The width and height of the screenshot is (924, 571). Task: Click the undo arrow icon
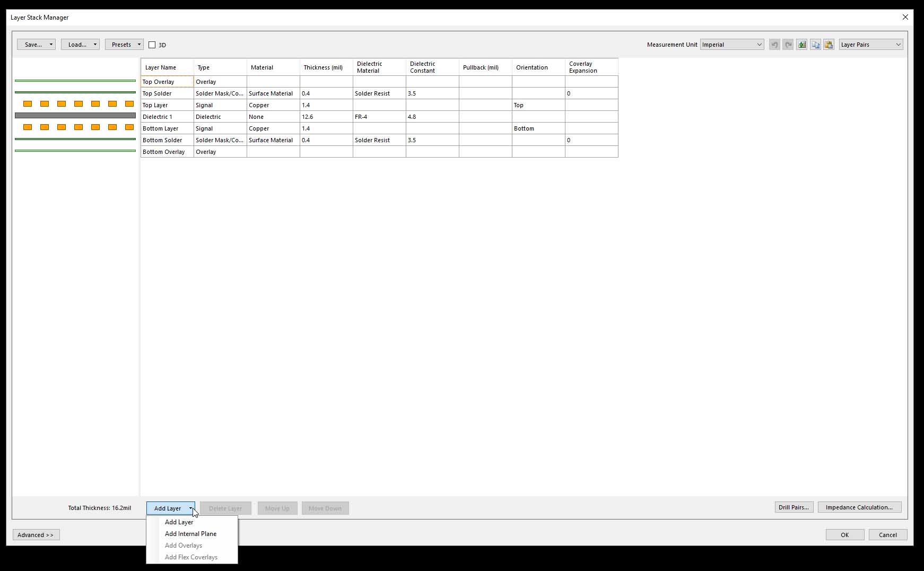point(774,45)
